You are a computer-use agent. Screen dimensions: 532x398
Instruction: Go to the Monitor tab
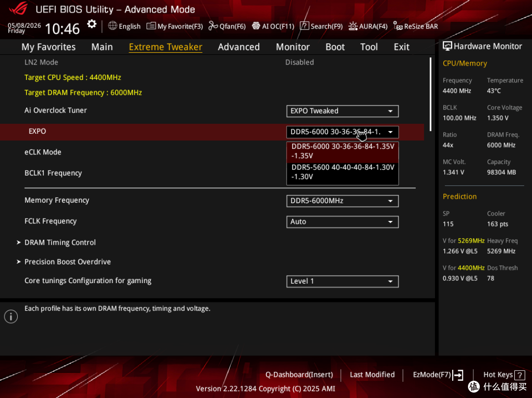[x=293, y=47]
